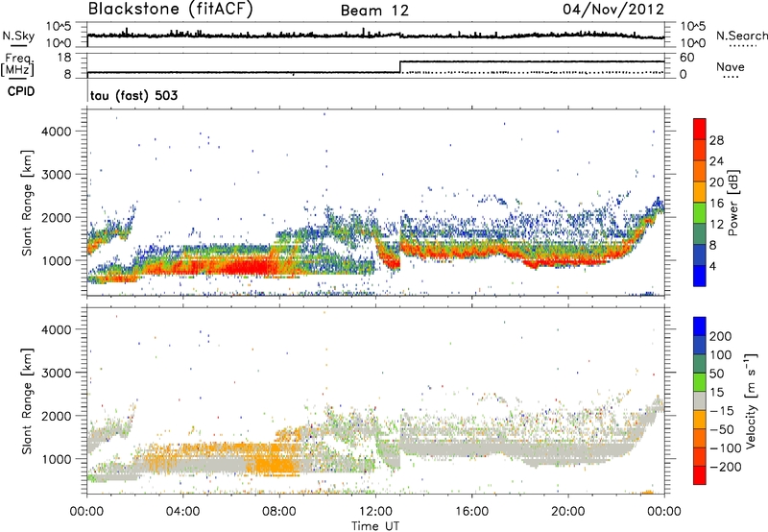Click the '20:00' time axis label
The height and width of the screenshot is (532, 768).
click(567, 512)
